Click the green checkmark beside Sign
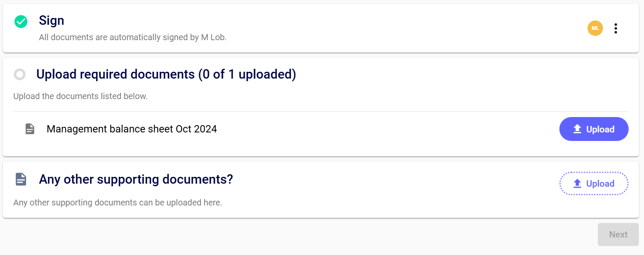The width and height of the screenshot is (644, 255). pos(21,21)
